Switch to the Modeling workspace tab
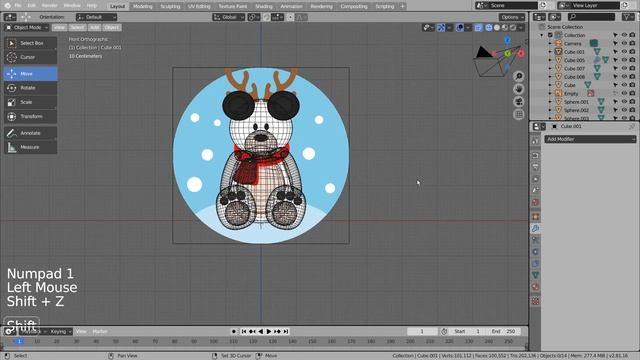Screen dimensions: 640x360 (x=142, y=6)
